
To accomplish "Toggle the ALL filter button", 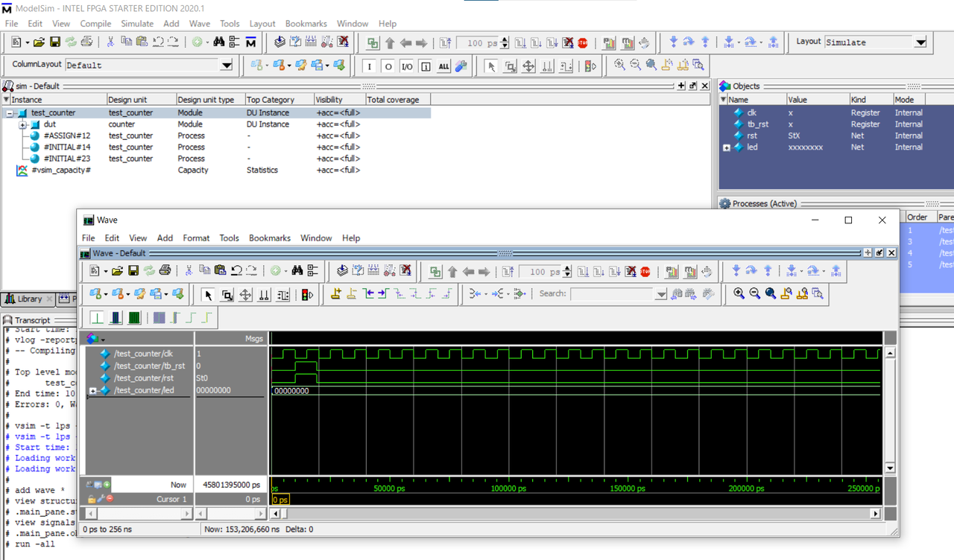I will (x=443, y=66).
